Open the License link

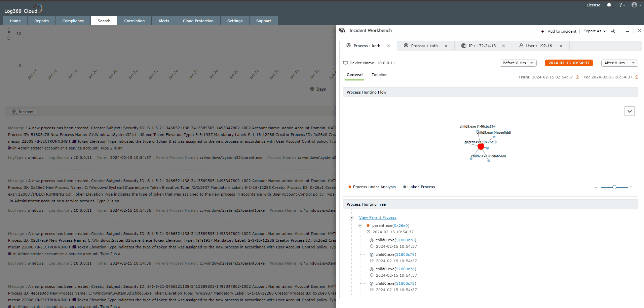(x=593, y=5)
